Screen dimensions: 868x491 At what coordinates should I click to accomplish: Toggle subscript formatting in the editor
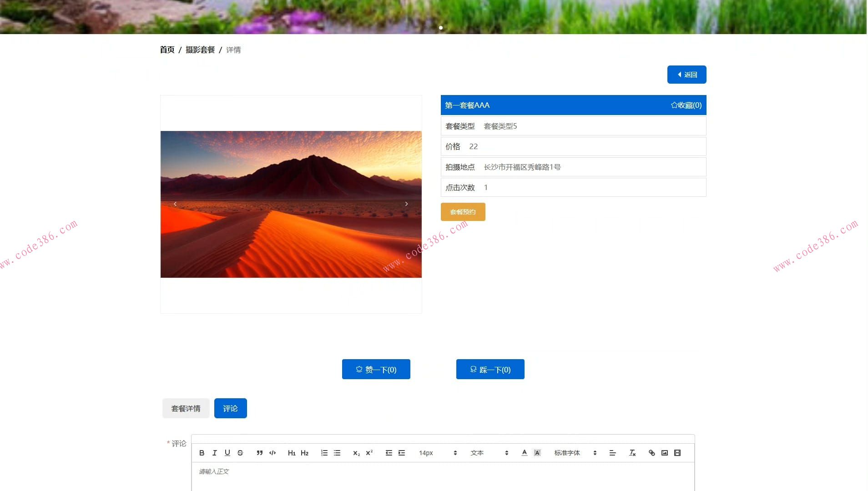[x=355, y=452]
